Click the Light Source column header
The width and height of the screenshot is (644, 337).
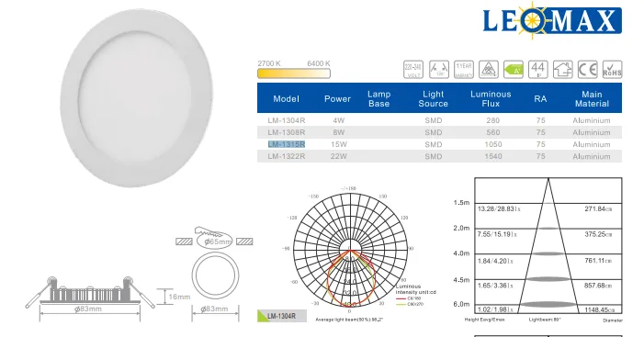tap(433, 99)
